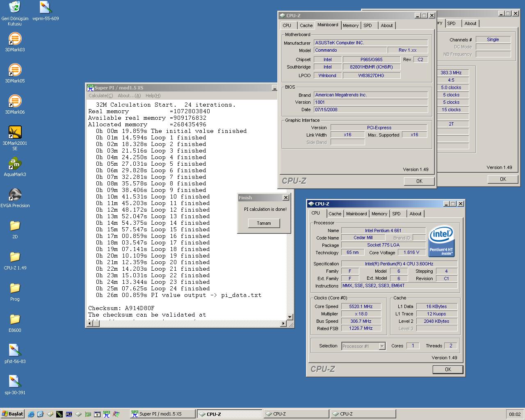Click the pressed CPU-Z taskbar button
Image resolution: width=525 pixels, height=420 pixels.
230,414
